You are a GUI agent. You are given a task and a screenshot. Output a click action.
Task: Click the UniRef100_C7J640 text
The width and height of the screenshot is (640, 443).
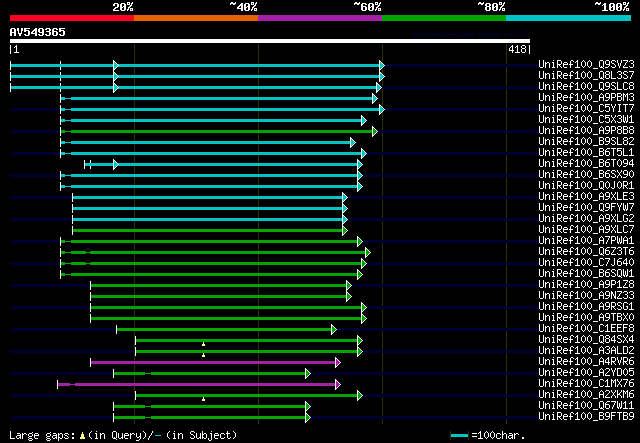586,263
